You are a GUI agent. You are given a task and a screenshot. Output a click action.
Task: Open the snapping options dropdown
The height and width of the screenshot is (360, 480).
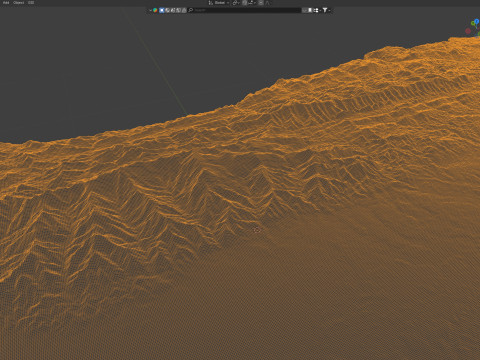[252, 3]
